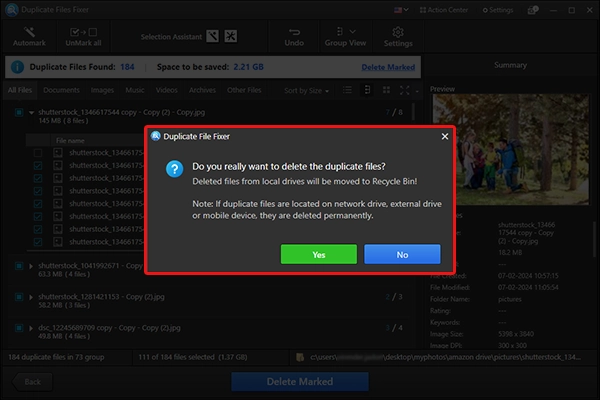Switch to the Videos tab
This screenshot has width=600, height=400.
(x=166, y=90)
